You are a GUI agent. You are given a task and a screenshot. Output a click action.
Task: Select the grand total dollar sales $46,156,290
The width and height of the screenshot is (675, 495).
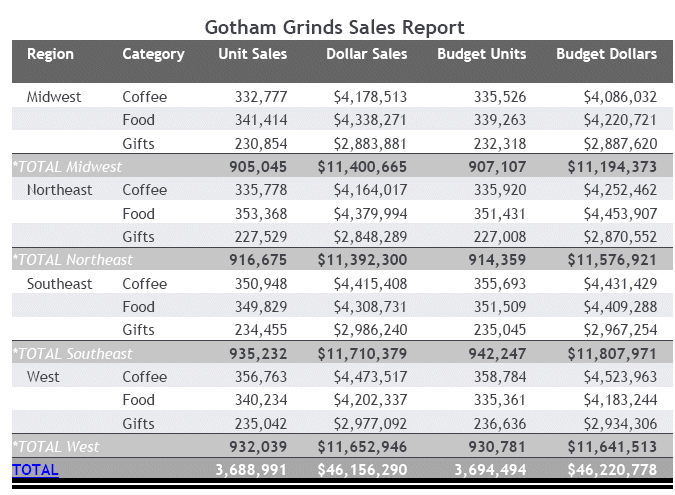(362, 469)
